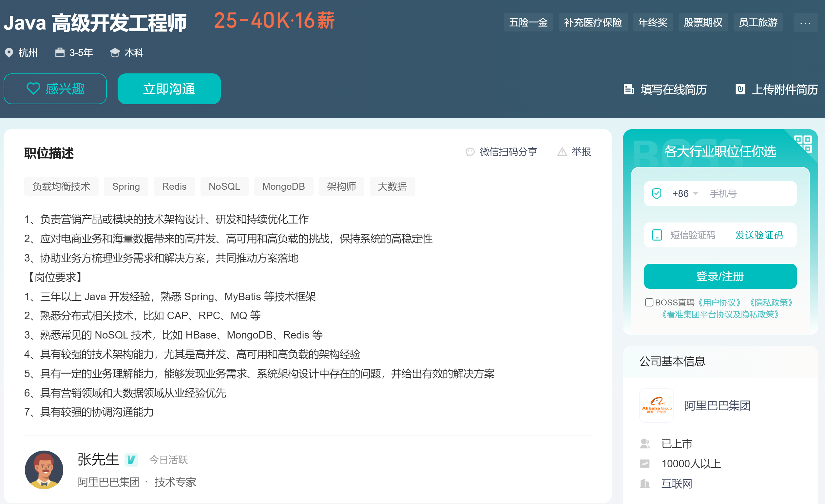Click the NoSQL skill tag

coord(224,186)
